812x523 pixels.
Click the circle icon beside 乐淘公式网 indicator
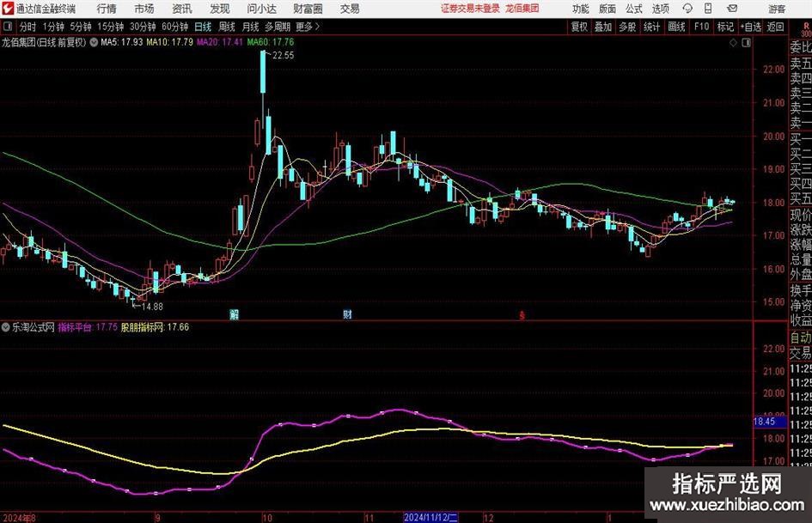7,327
